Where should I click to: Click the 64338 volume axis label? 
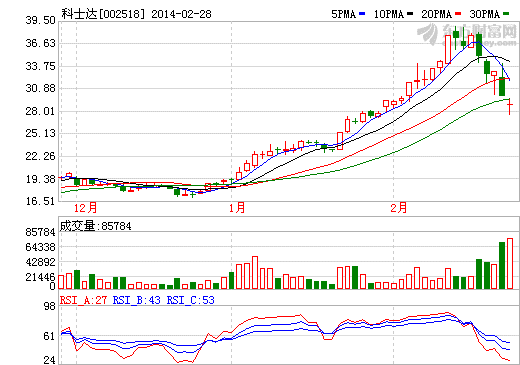(x=40, y=247)
